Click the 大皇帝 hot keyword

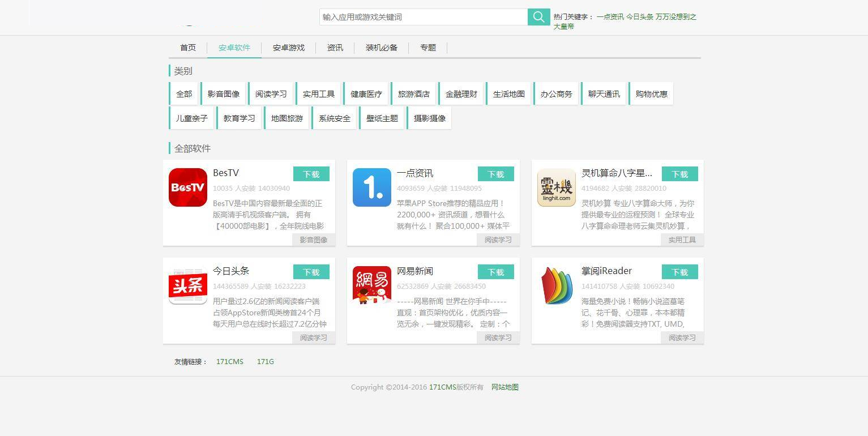click(563, 26)
